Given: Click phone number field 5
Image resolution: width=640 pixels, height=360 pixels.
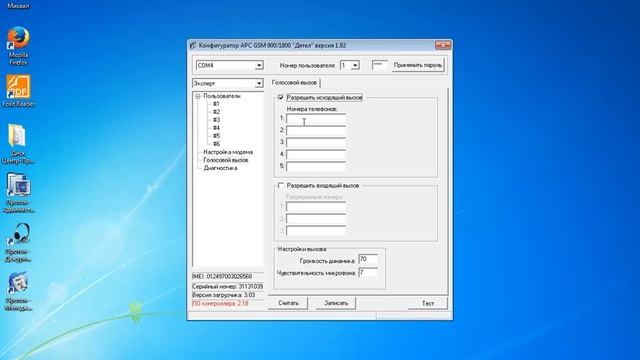Looking at the screenshot, I should pyautogui.click(x=316, y=166).
